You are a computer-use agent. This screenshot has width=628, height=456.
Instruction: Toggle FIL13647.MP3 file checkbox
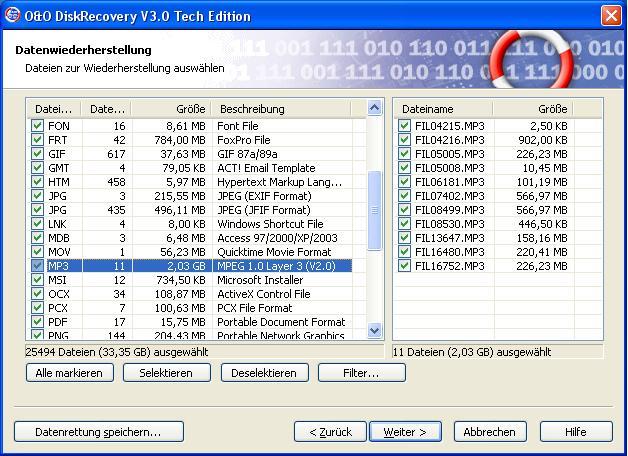pyautogui.click(x=404, y=238)
